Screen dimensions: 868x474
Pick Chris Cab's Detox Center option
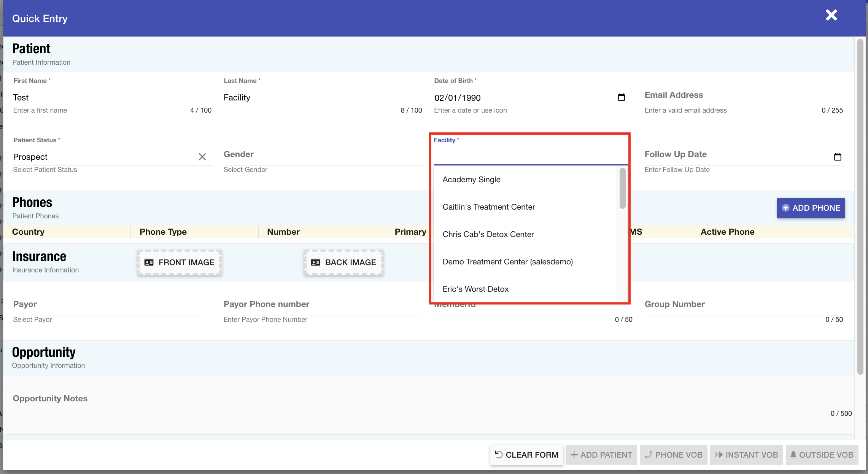pyautogui.click(x=488, y=234)
